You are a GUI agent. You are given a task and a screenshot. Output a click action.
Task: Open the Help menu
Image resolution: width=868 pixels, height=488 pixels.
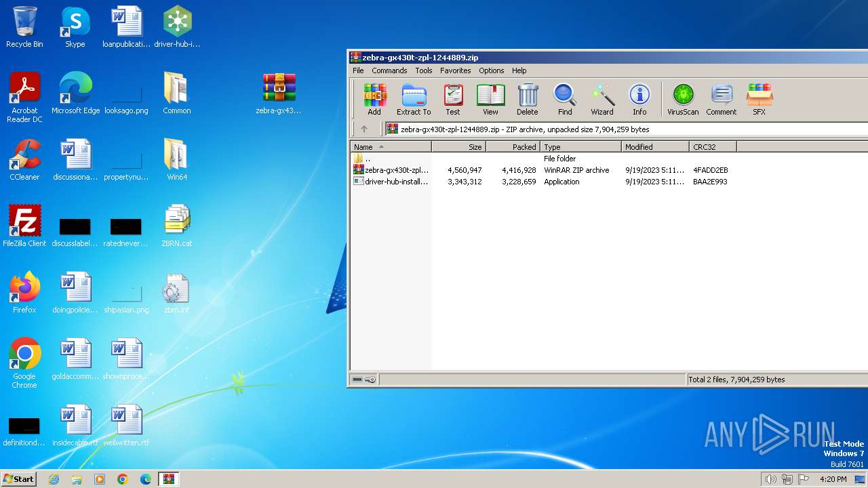click(519, 70)
